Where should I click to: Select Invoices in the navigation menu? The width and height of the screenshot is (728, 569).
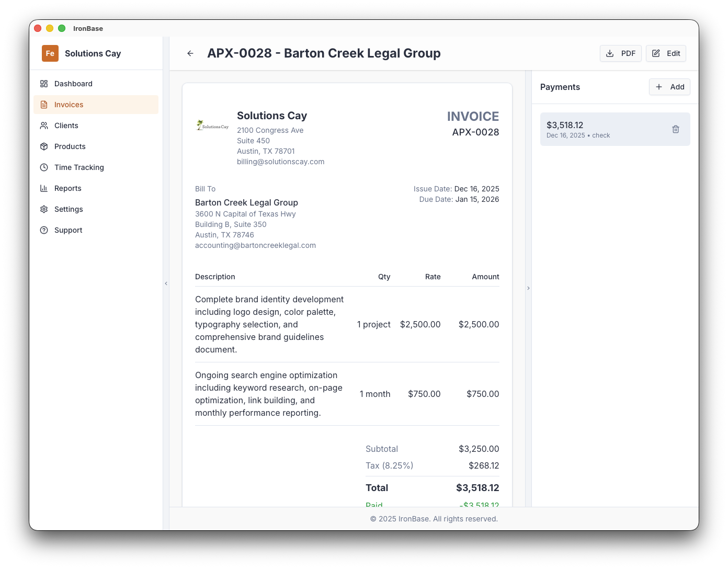click(69, 105)
